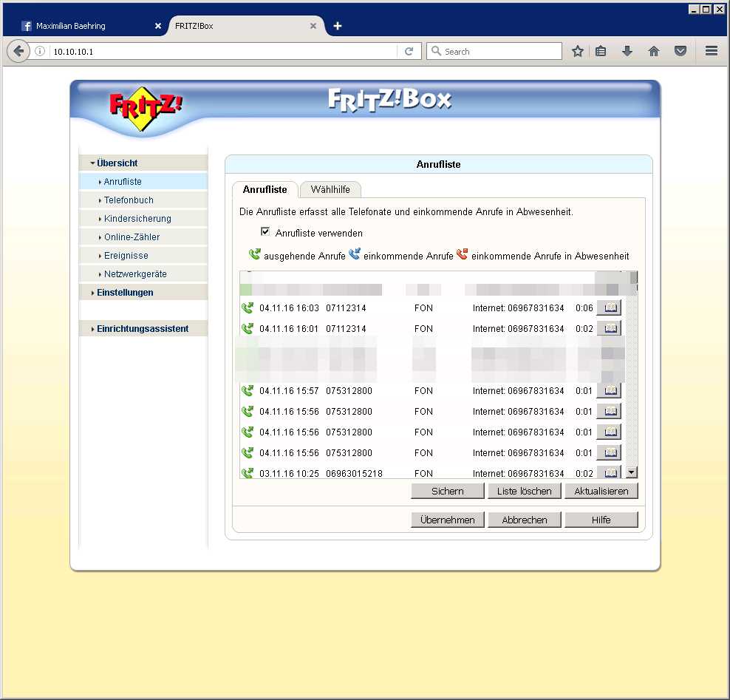Image resolution: width=730 pixels, height=700 pixels.
Task: Show the bookmarks list
Action: (601, 51)
